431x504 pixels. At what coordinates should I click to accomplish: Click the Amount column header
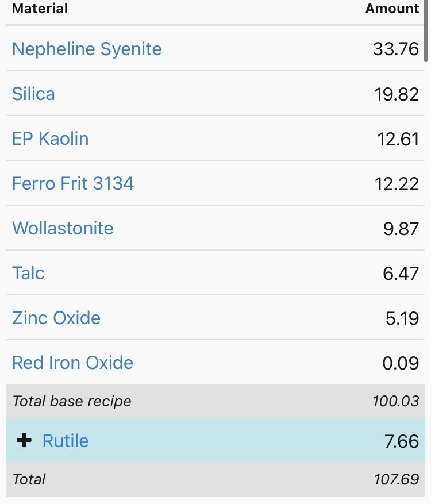click(392, 9)
